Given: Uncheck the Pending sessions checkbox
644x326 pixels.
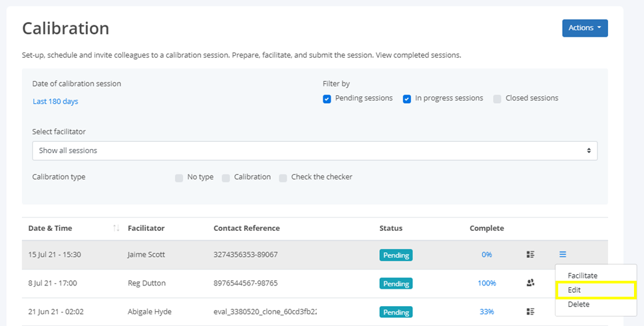Looking at the screenshot, I should (327, 99).
